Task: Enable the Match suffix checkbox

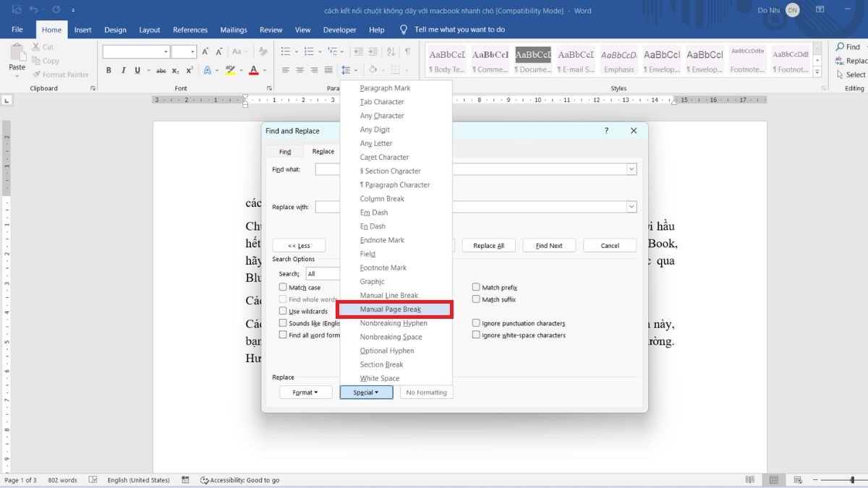Action: tap(476, 299)
